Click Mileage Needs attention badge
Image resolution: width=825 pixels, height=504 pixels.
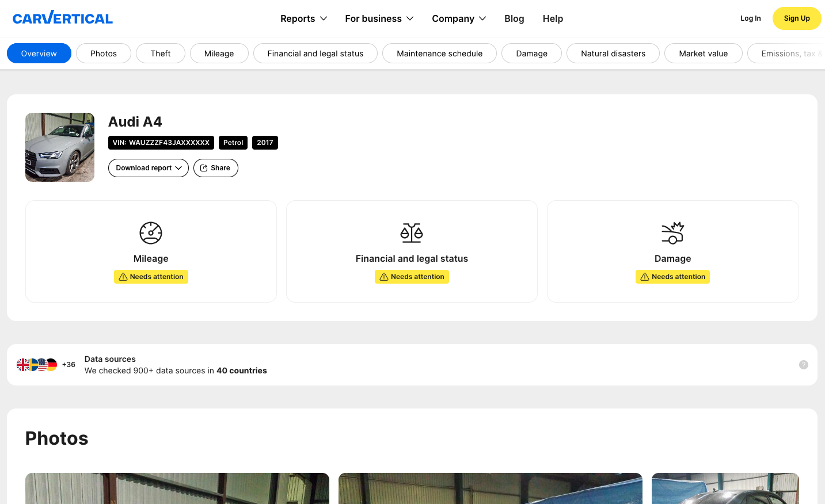(x=151, y=277)
